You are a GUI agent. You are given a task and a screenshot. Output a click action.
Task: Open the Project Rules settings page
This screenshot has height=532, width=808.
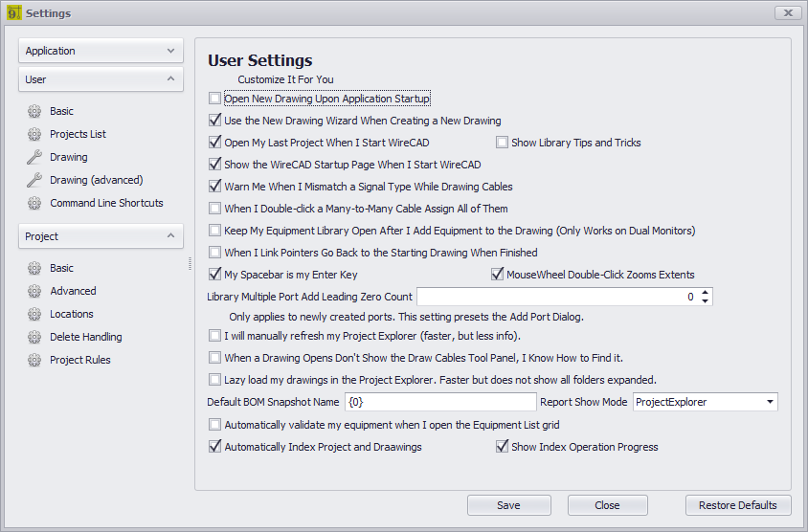pyautogui.click(x=79, y=360)
